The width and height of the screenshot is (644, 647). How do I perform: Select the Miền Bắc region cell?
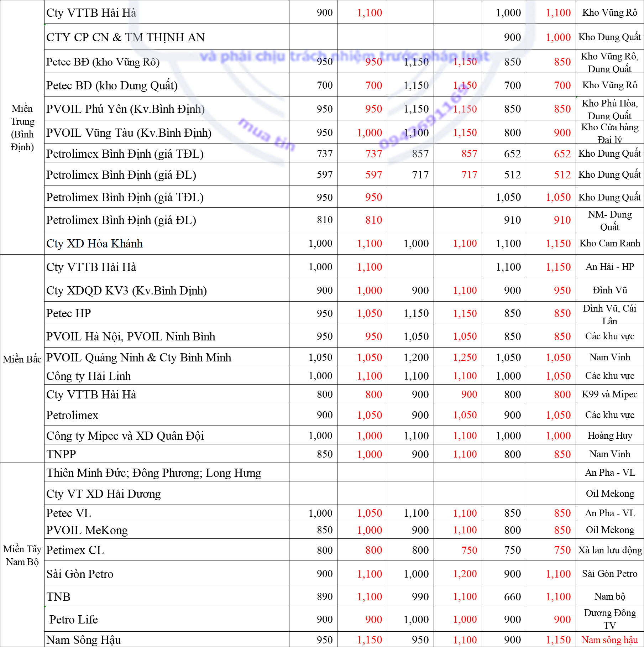pyautogui.click(x=22, y=359)
